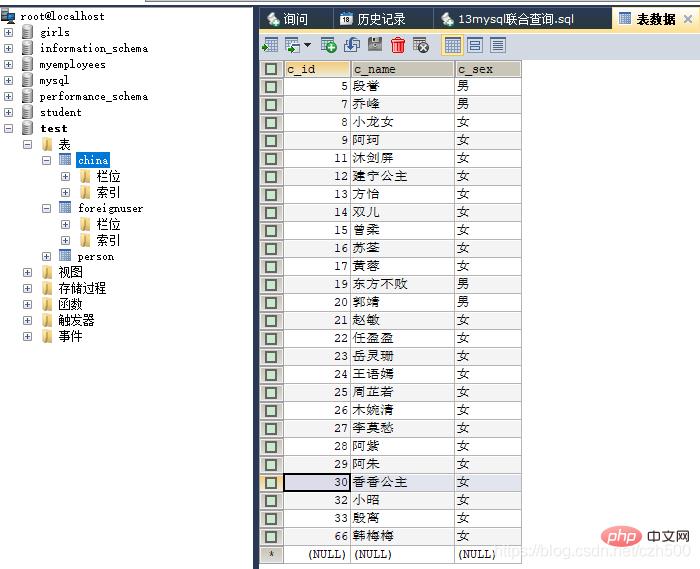Viewport: 700px width, 569px height.
Task: Tick the checkbox for row 段誉
Action: pyautogui.click(x=271, y=87)
